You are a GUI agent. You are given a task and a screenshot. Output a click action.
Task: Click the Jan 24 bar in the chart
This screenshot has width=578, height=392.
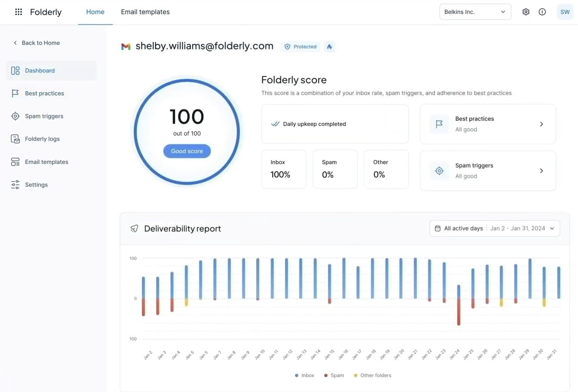coord(459,305)
